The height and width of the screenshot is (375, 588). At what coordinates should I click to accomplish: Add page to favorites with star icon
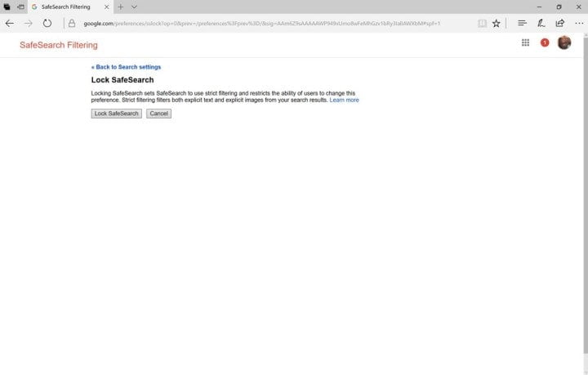point(497,23)
